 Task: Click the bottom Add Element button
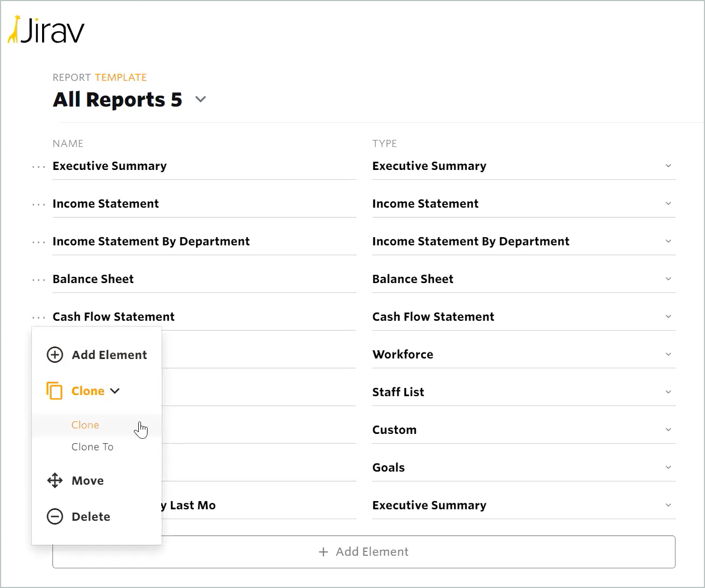(x=363, y=551)
